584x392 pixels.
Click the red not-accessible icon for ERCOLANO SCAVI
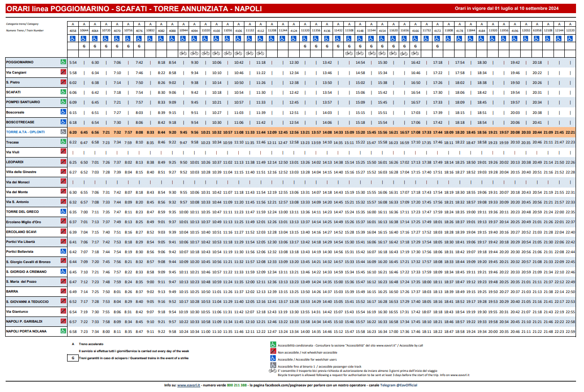click(63, 232)
